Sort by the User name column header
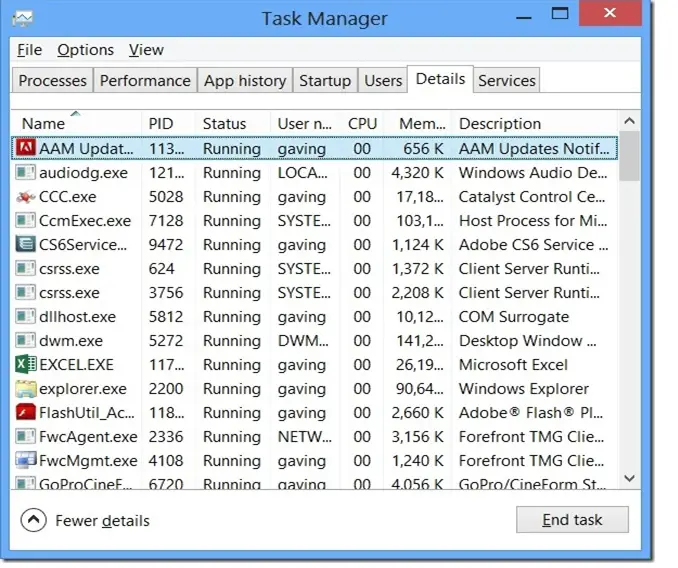 coord(306,124)
